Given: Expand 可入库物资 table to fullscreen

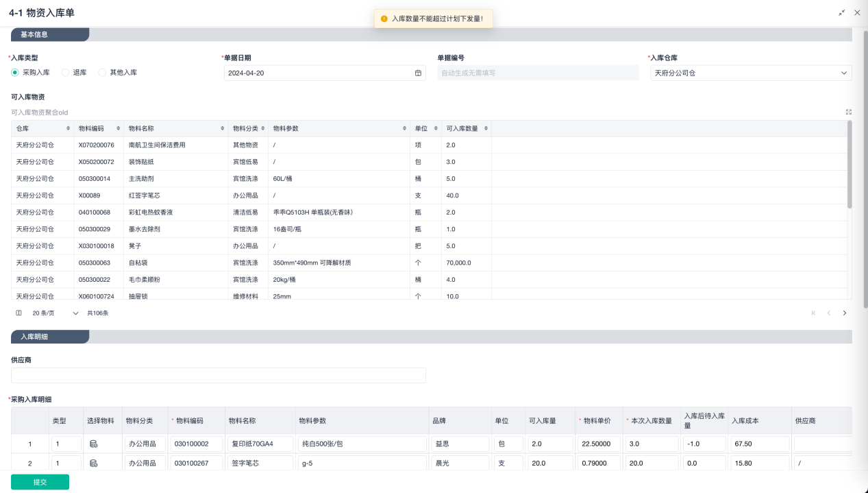Looking at the screenshot, I should 848,112.
